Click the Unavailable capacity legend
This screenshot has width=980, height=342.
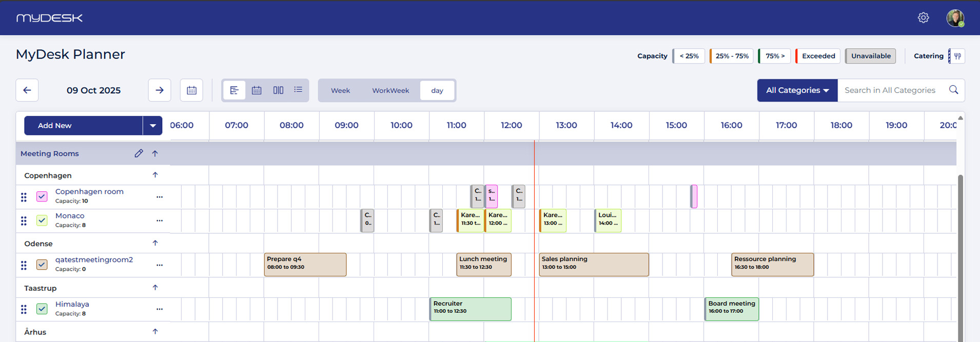tap(871, 56)
